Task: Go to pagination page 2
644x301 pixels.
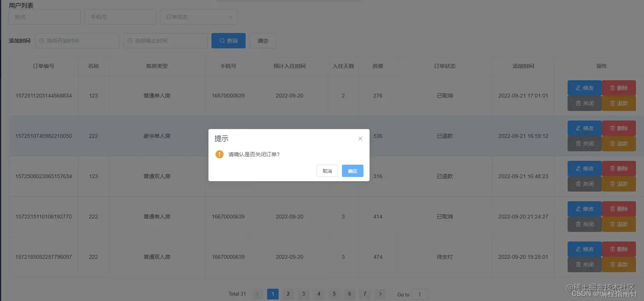Action: click(x=288, y=294)
